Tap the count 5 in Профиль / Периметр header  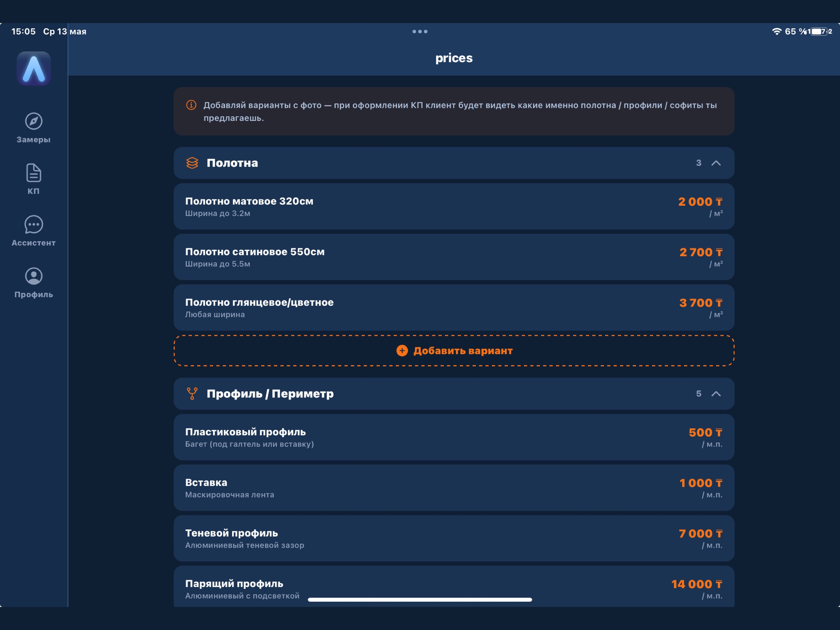click(x=699, y=394)
